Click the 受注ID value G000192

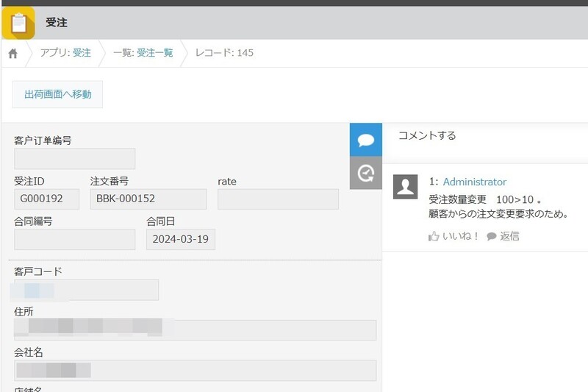pos(46,199)
